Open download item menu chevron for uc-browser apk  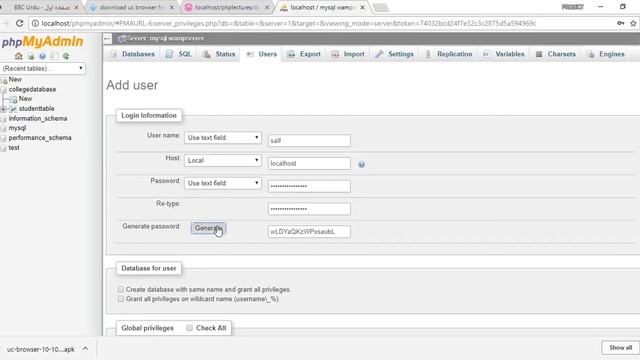pos(85,349)
